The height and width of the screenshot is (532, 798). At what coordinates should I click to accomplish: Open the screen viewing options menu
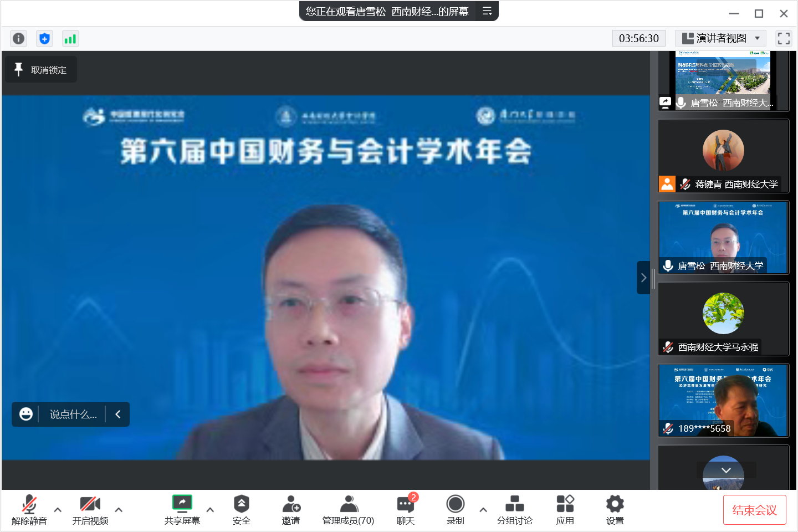[x=487, y=11]
